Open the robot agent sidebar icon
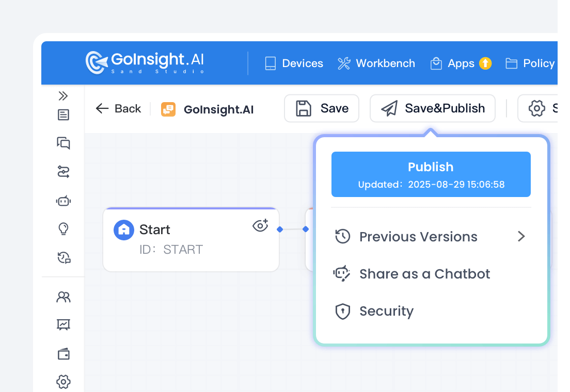 (63, 201)
